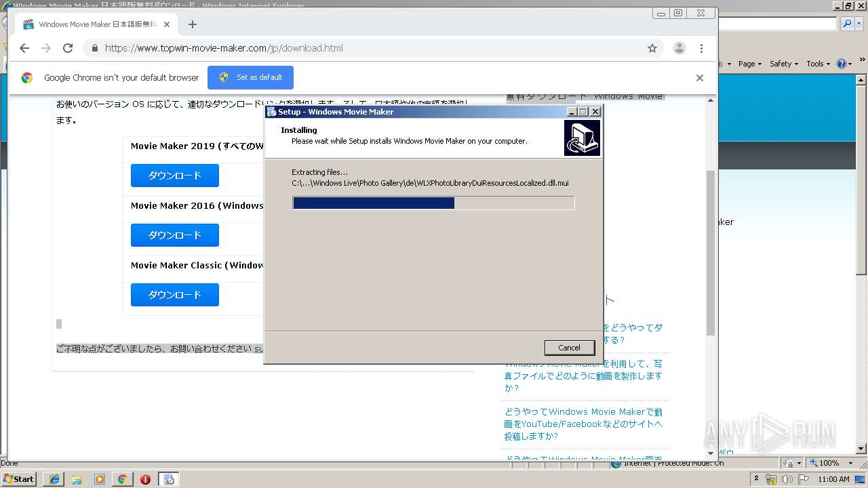This screenshot has height=488, width=868.
Task: Dismiss the default browser notification bar
Action: click(699, 78)
